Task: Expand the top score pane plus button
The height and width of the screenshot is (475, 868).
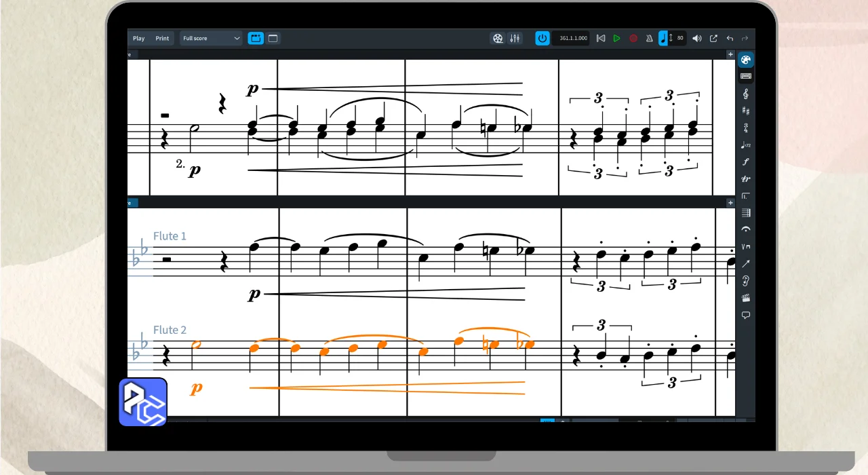Action: 730,54
